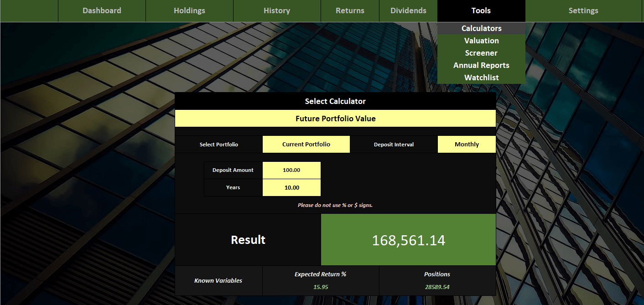Switch to the History tab

(x=277, y=10)
